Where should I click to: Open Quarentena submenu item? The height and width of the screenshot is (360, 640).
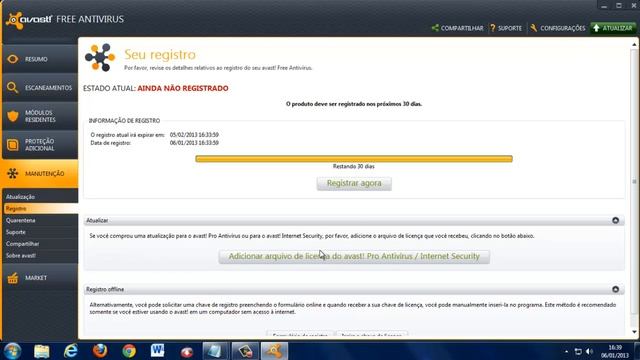tap(20, 220)
